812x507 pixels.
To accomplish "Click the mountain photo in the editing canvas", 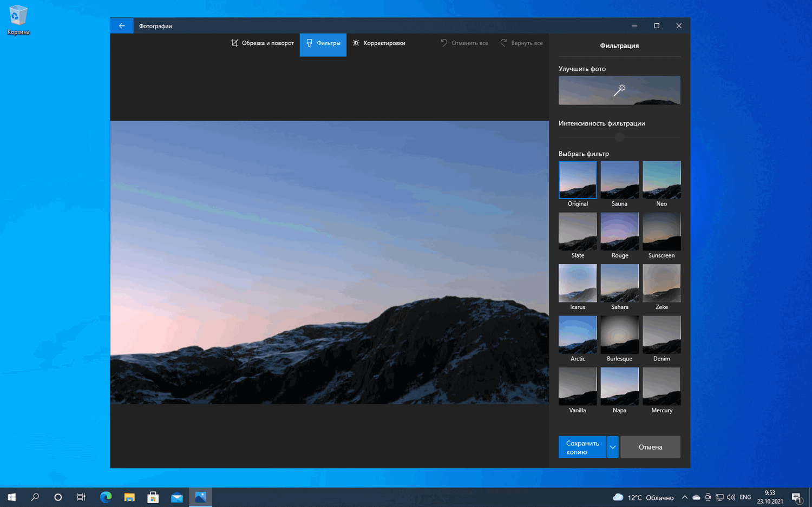I will [330, 262].
